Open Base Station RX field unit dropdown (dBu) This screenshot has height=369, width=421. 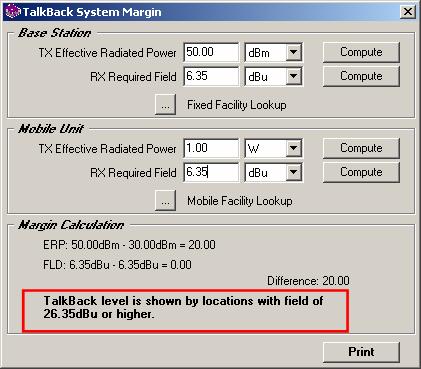294,76
